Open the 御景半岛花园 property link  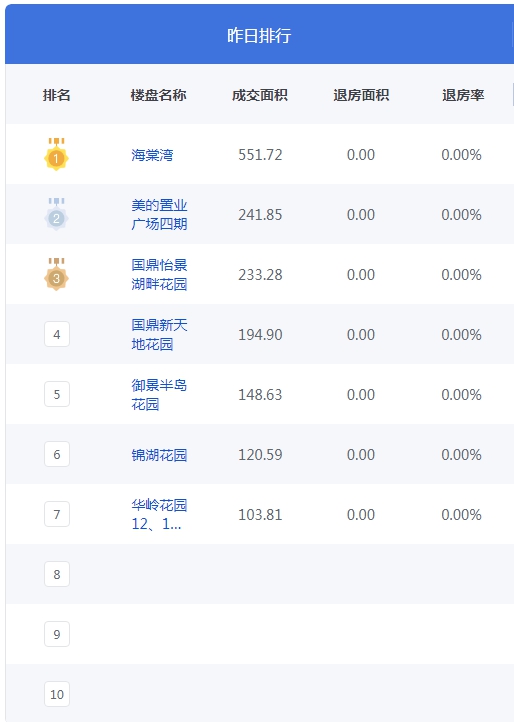click(x=159, y=395)
